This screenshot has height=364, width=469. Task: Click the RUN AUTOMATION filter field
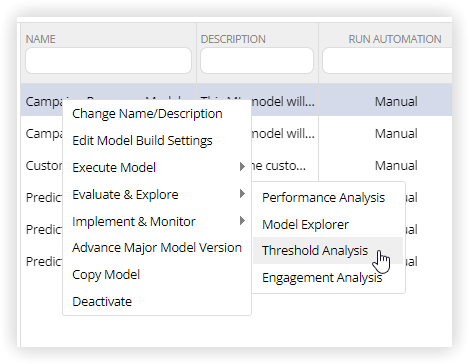tap(387, 61)
